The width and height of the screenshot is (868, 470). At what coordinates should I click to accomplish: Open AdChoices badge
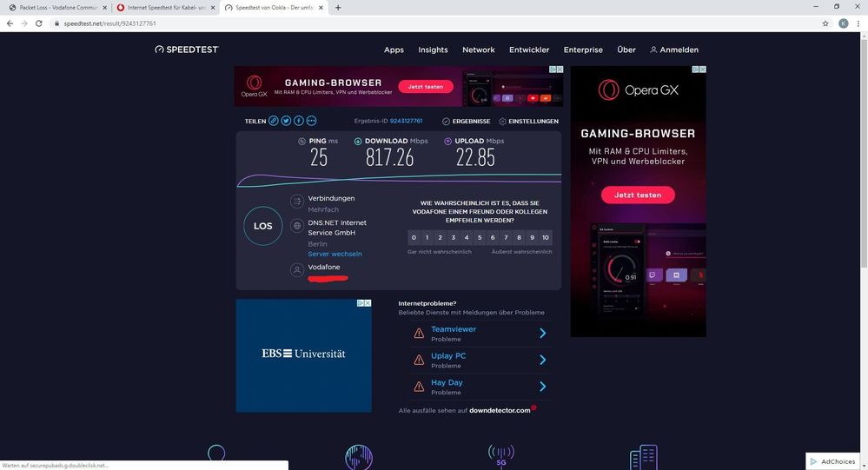[832, 461]
